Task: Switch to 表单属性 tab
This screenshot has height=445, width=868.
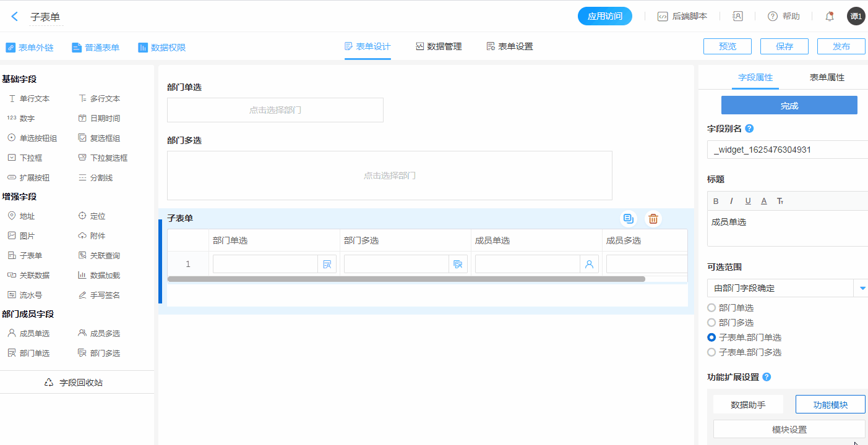Action: tap(827, 78)
